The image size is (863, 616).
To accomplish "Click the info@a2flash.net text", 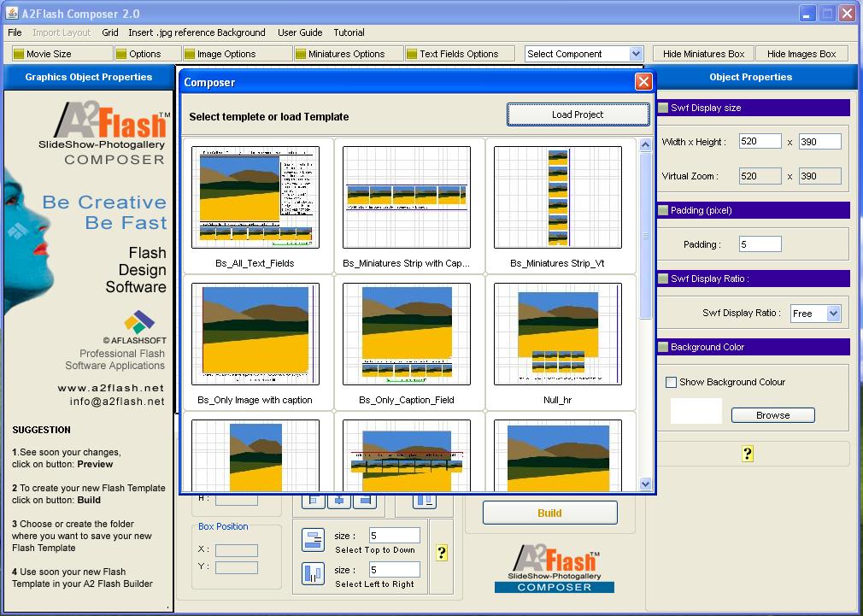I will pyautogui.click(x=117, y=402).
